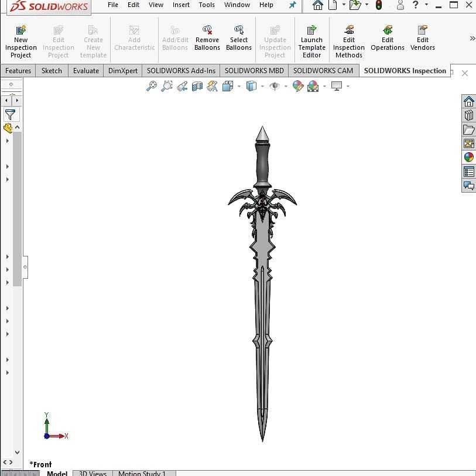
Task: Click the feature manager panel collapse handle
Action: 25,267
